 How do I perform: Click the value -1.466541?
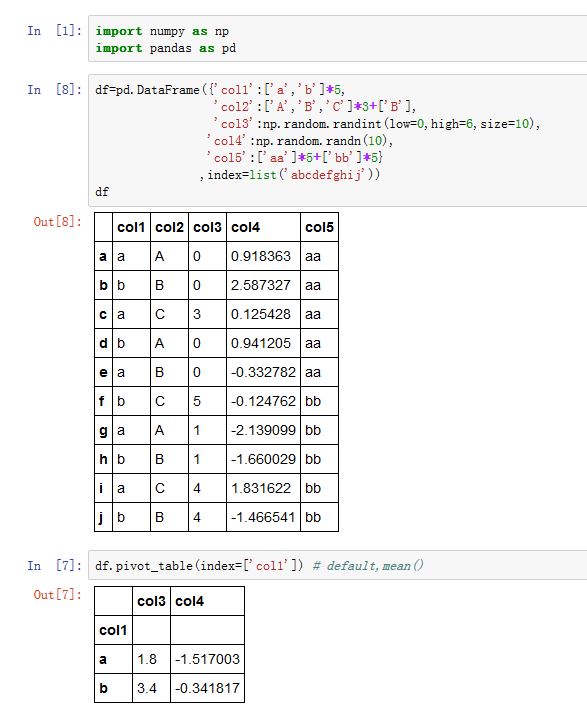263,517
